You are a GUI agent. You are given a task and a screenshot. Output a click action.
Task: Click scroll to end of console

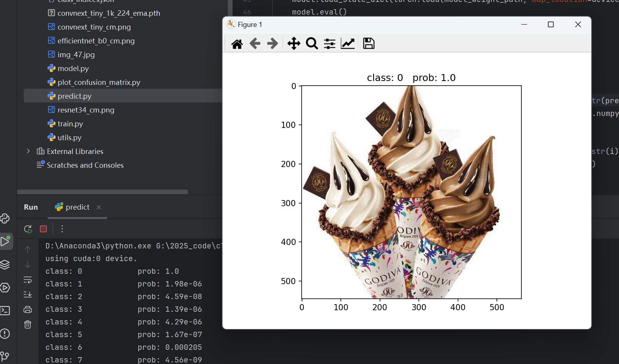pos(28,295)
